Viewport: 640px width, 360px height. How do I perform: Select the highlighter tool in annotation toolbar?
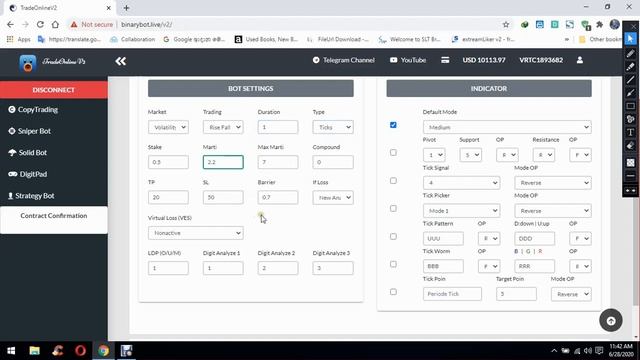click(x=630, y=67)
